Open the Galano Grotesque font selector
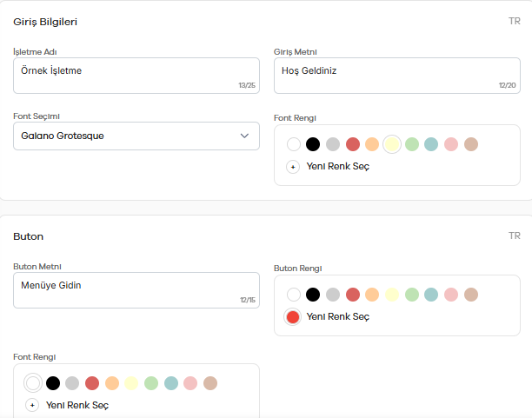Viewport: 532px width, 418px height. point(136,136)
